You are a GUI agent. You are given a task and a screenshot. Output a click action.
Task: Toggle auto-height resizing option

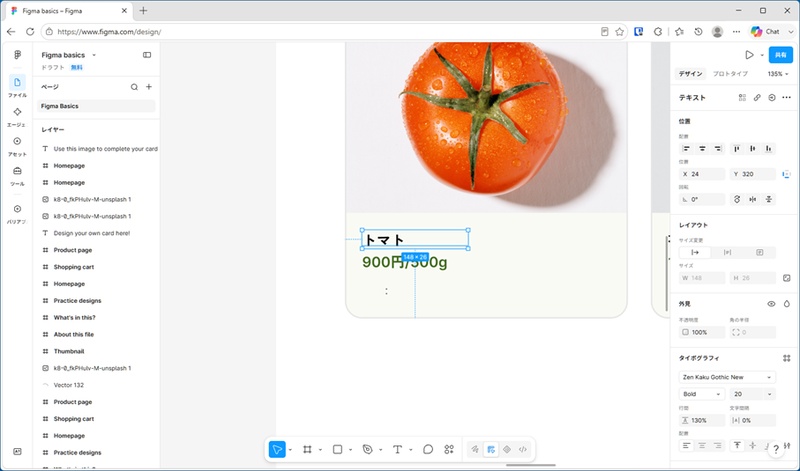728,253
